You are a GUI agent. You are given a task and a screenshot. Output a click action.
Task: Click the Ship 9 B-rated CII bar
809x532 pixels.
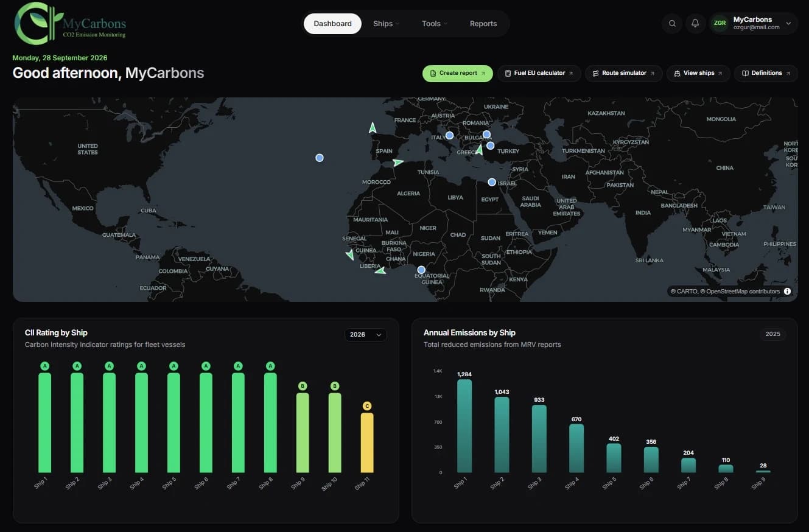click(x=303, y=433)
